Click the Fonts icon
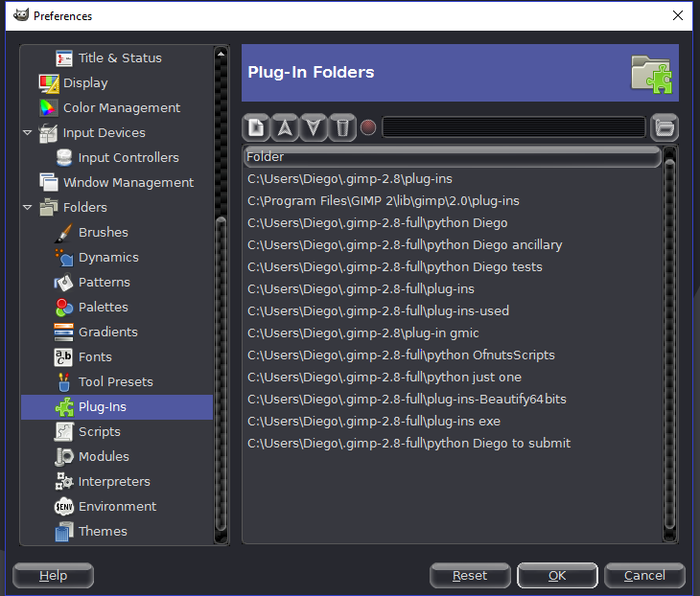 (63, 356)
